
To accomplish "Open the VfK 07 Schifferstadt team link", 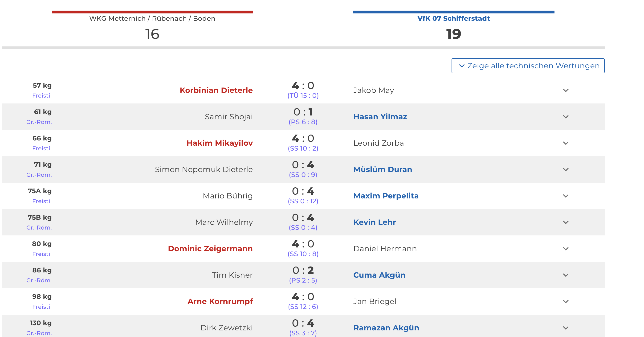I will coord(453,19).
